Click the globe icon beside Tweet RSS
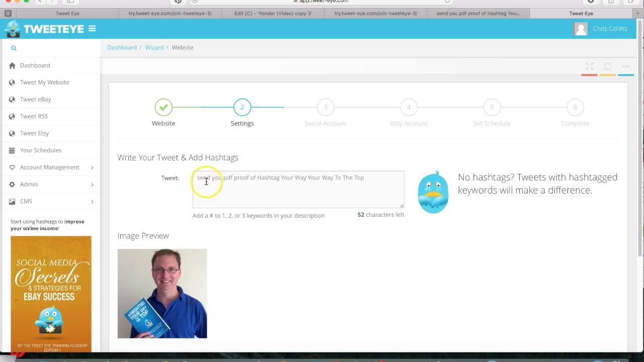This screenshot has height=362, width=644. click(x=12, y=117)
